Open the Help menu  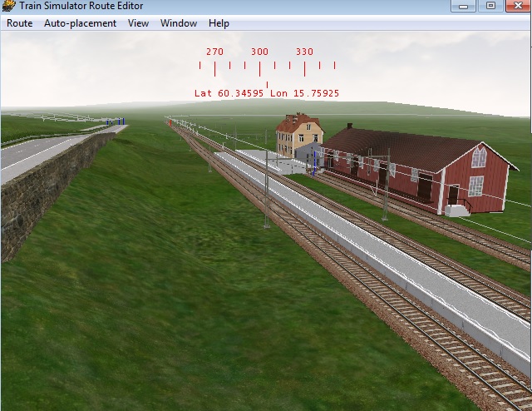pyautogui.click(x=219, y=23)
